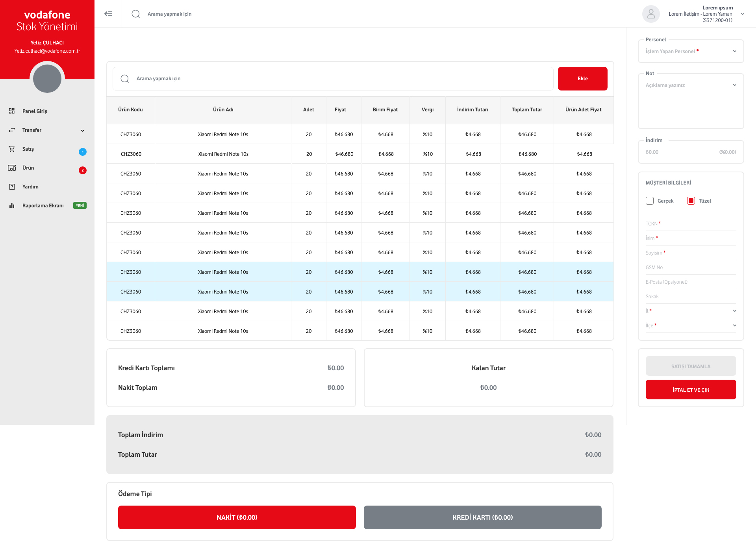Click the product search input field
756x541 pixels.
[x=333, y=79]
